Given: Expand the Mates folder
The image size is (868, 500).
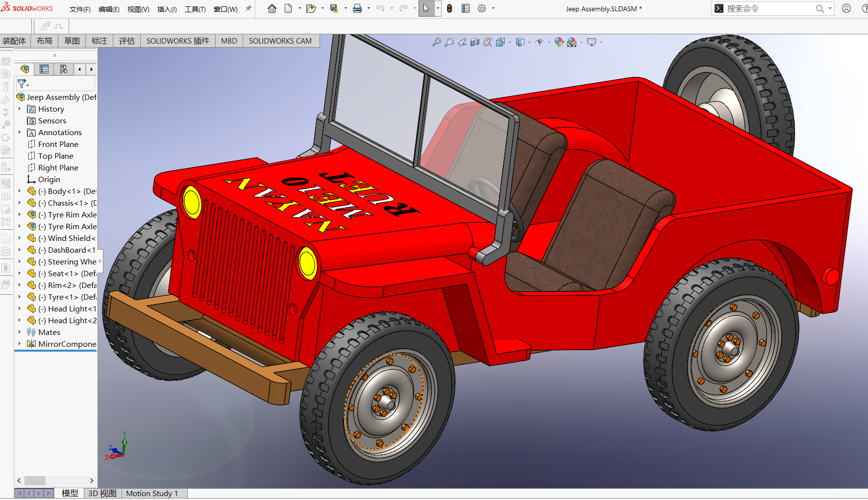Looking at the screenshot, I should [x=20, y=332].
